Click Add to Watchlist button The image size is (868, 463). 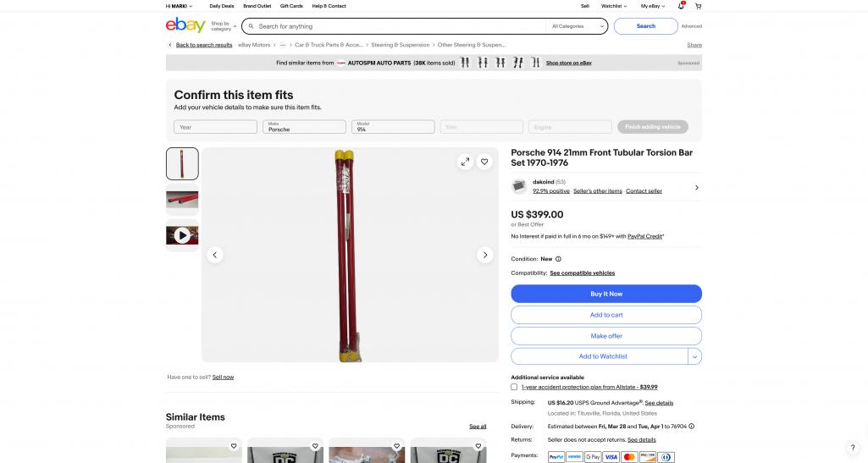click(x=600, y=357)
